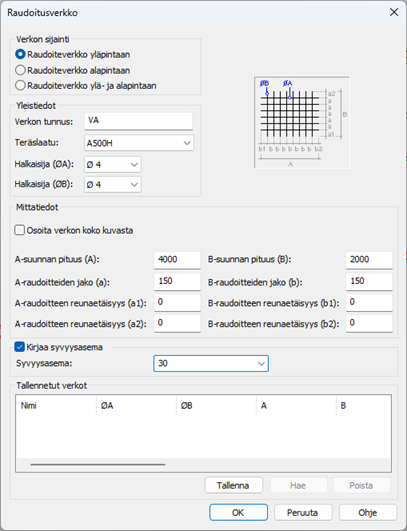Open the Teräslaatu A500H dropdown

click(139, 143)
